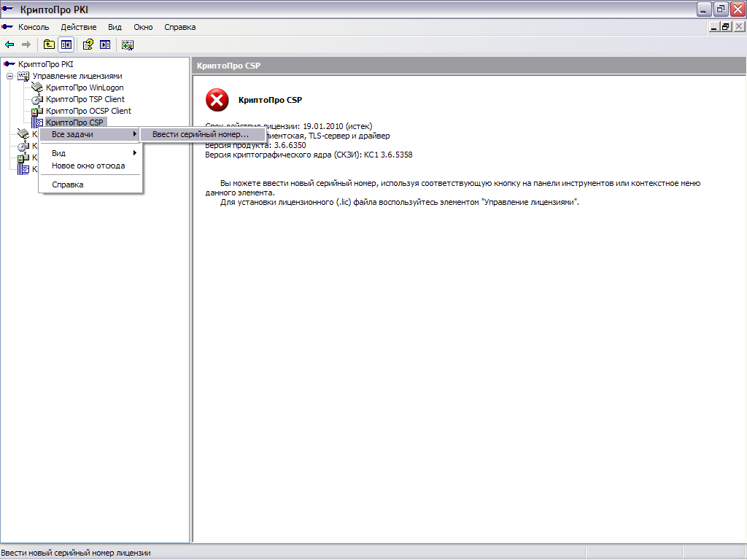Choose Новое окно отсюда
Viewport: 747px width, 560px height.
pyautogui.click(x=90, y=166)
